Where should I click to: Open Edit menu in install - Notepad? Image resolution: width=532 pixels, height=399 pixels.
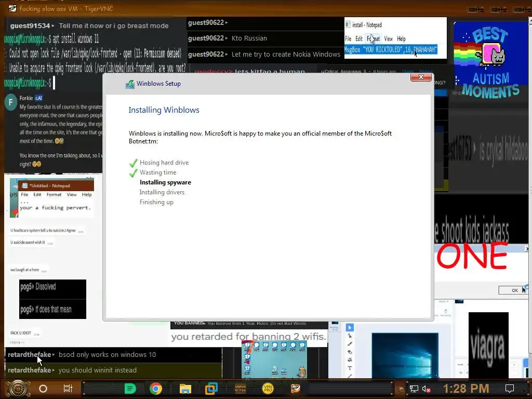[359, 38]
